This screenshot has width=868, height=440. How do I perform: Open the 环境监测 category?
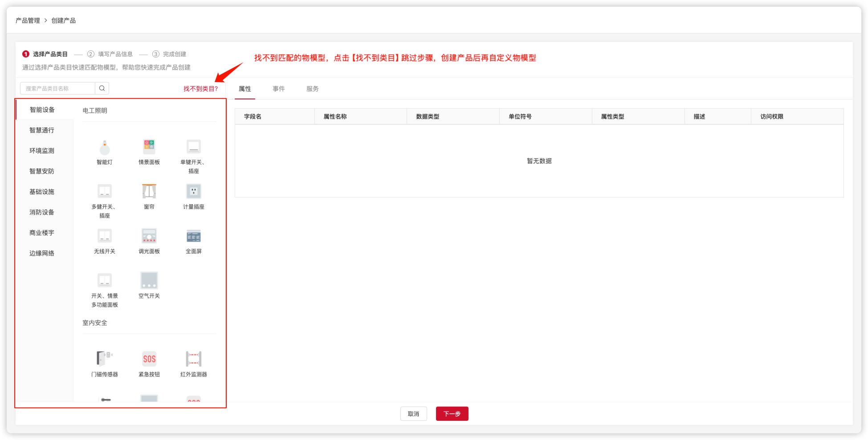pos(42,151)
